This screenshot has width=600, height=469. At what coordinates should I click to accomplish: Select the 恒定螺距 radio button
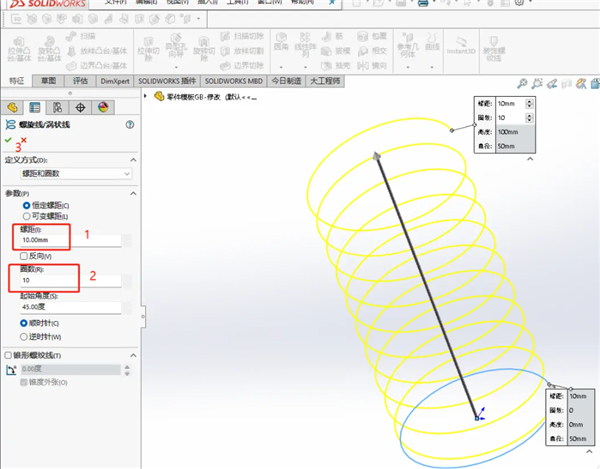click(26, 205)
